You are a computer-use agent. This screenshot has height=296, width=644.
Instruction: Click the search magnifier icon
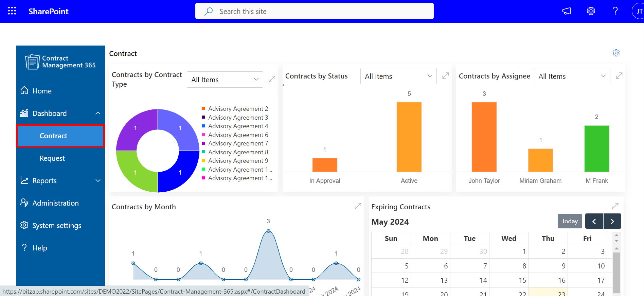tap(209, 11)
